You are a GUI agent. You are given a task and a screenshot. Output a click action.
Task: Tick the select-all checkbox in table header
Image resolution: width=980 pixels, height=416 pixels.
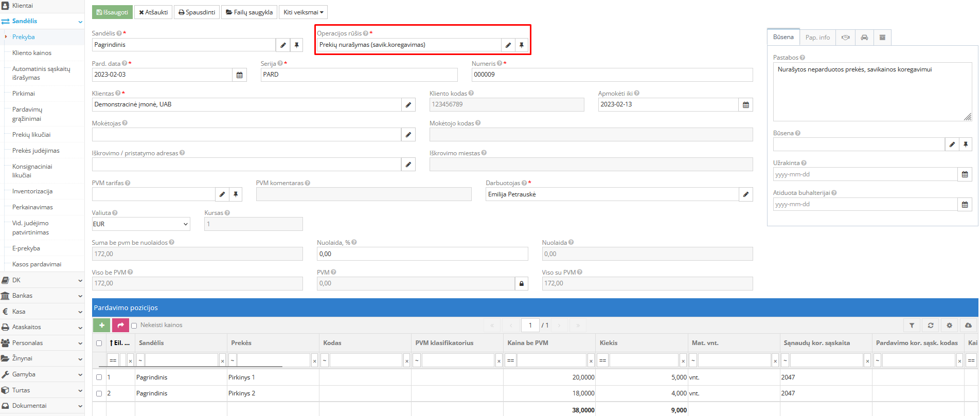99,343
